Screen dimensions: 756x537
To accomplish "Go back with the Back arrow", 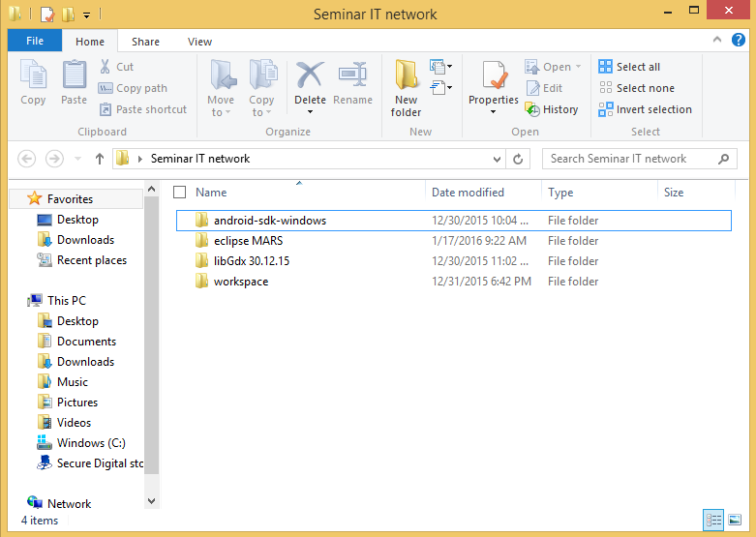I will [x=26, y=159].
